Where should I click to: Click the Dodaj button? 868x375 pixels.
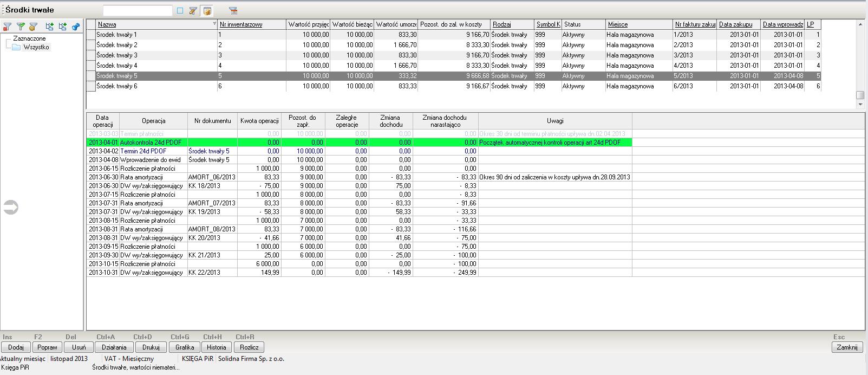click(x=16, y=347)
